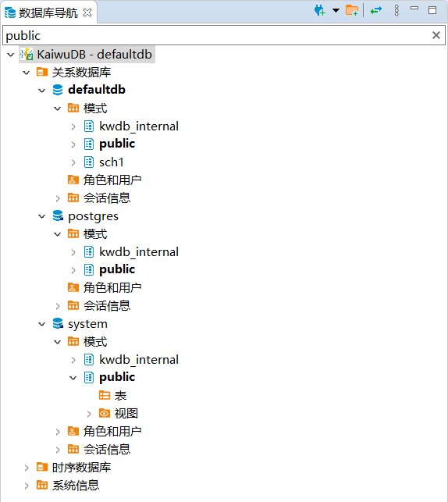Image resolution: width=448 pixels, height=502 pixels.
Task: Open the new connection dropdown arrow
Action: point(336,11)
